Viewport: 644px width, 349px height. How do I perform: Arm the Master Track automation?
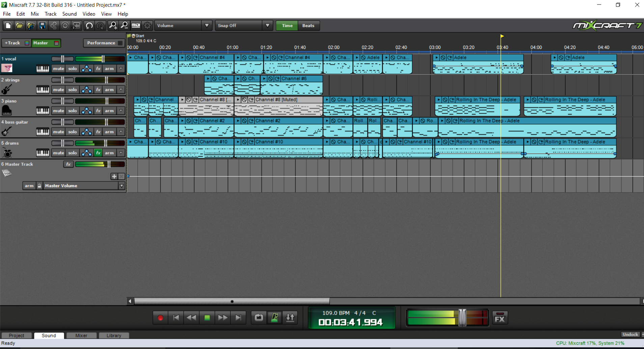[x=29, y=186]
